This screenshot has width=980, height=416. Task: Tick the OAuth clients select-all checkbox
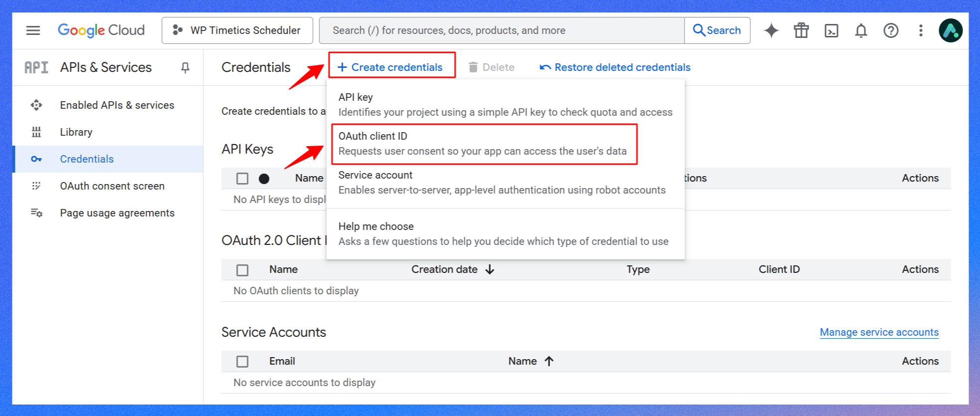(243, 270)
